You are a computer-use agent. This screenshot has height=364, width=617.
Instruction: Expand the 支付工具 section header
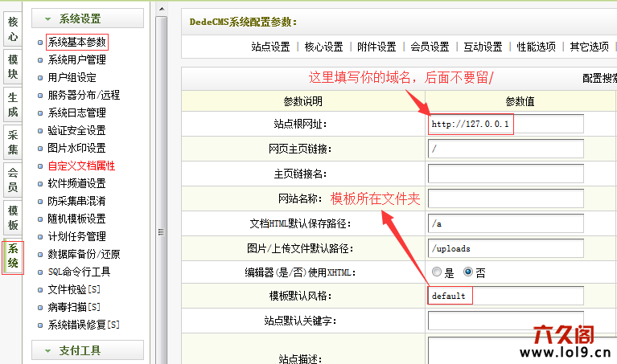coord(88,350)
